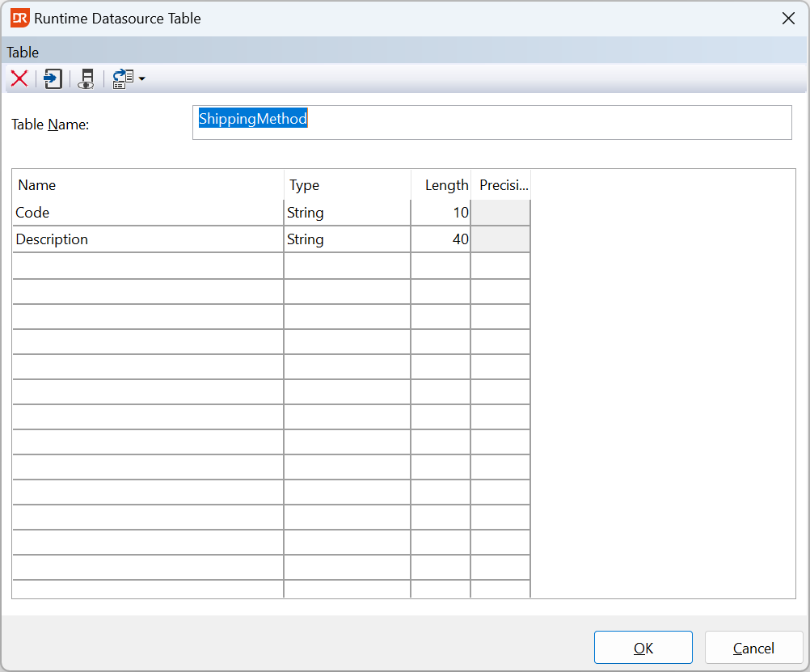This screenshot has width=810, height=672.
Task: Click the import arrow toolbar icon
Action: pyautogui.click(x=53, y=79)
